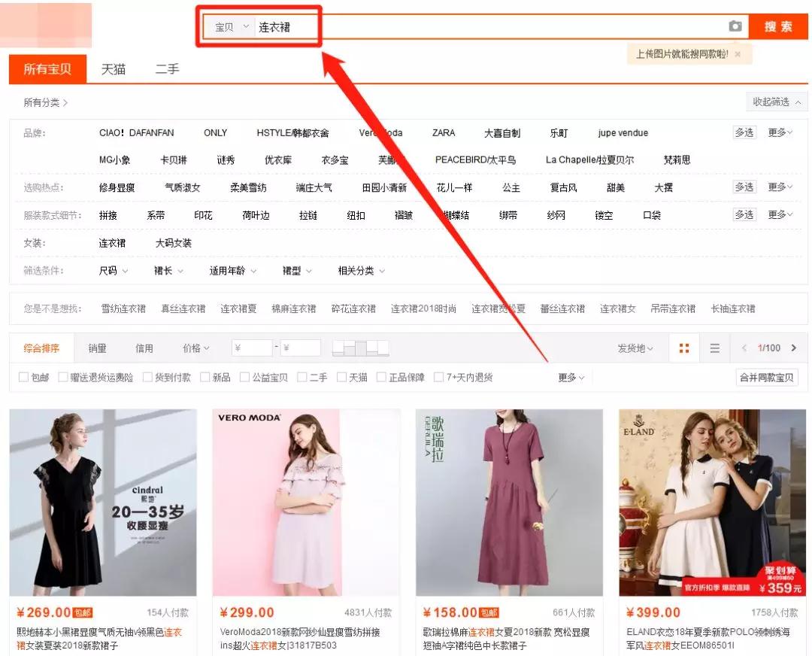Viewport: 812px width, 656px height.
Task: Go to next results page arrow
Action: (x=794, y=348)
